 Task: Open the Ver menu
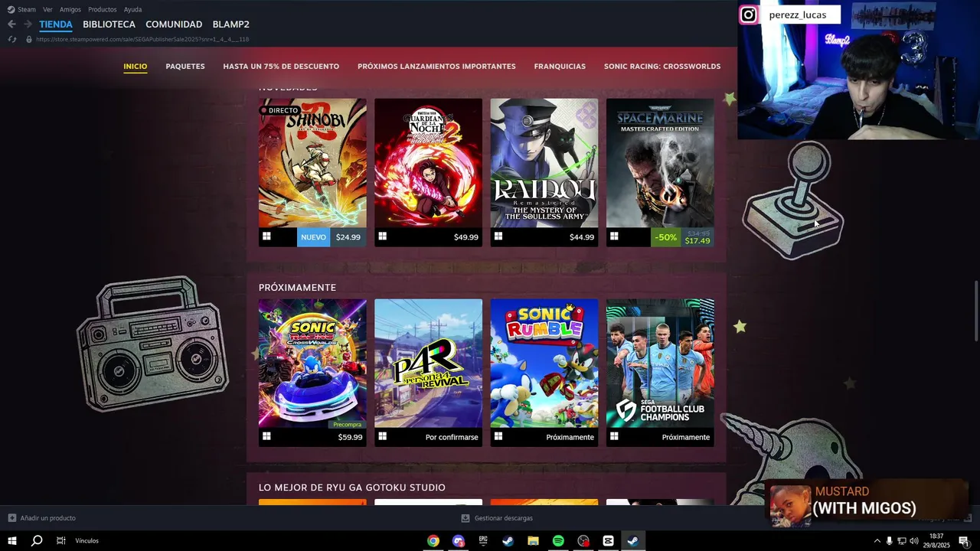tap(47, 9)
